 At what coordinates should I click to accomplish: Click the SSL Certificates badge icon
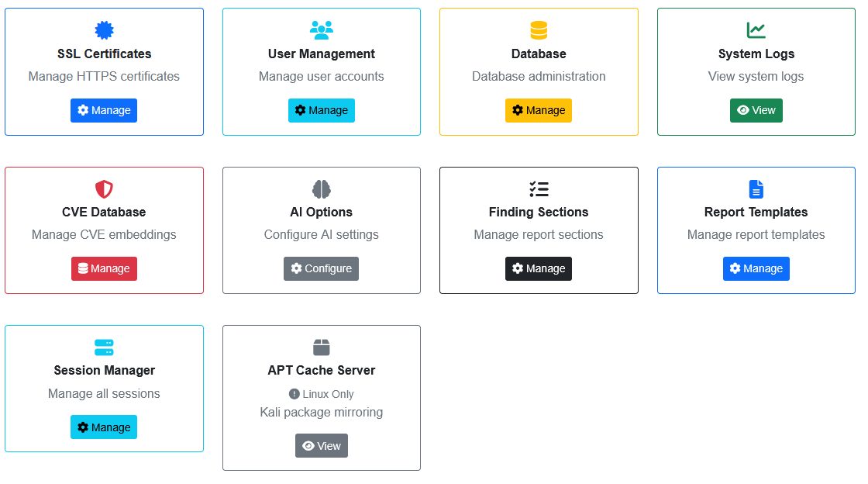point(104,30)
